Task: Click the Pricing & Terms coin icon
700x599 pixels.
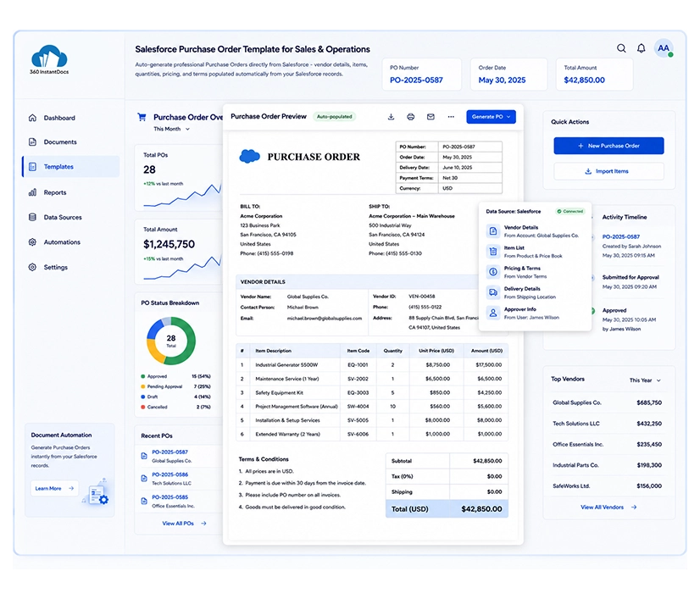Action: coord(493,272)
